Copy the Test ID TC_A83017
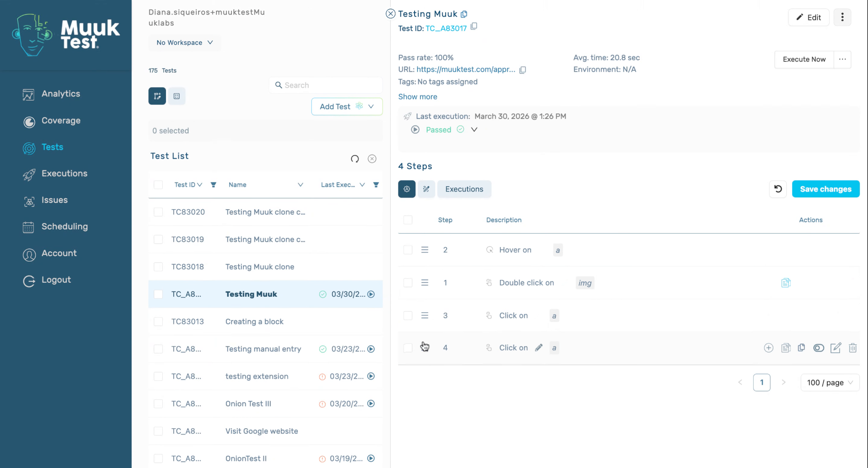This screenshot has height=468, width=868. [x=474, y=27]
